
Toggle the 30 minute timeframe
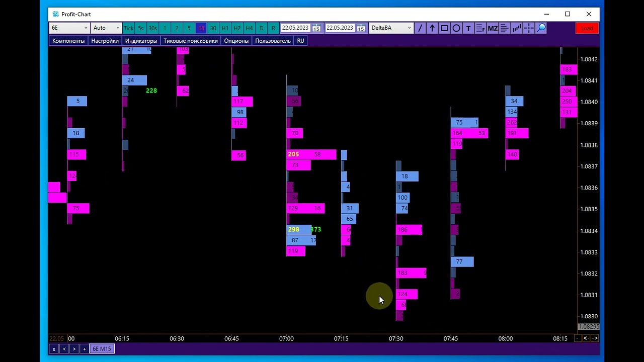[213, 28]
